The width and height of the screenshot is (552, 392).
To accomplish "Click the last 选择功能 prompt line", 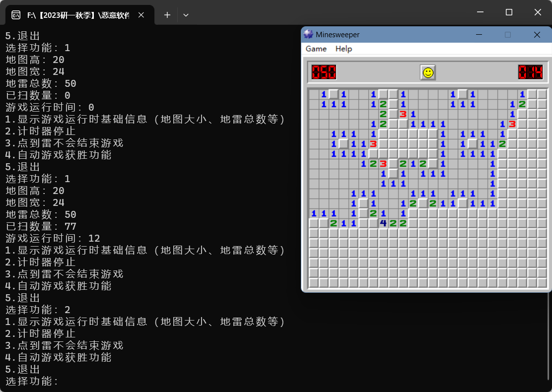I will click(x=32, y=381).
